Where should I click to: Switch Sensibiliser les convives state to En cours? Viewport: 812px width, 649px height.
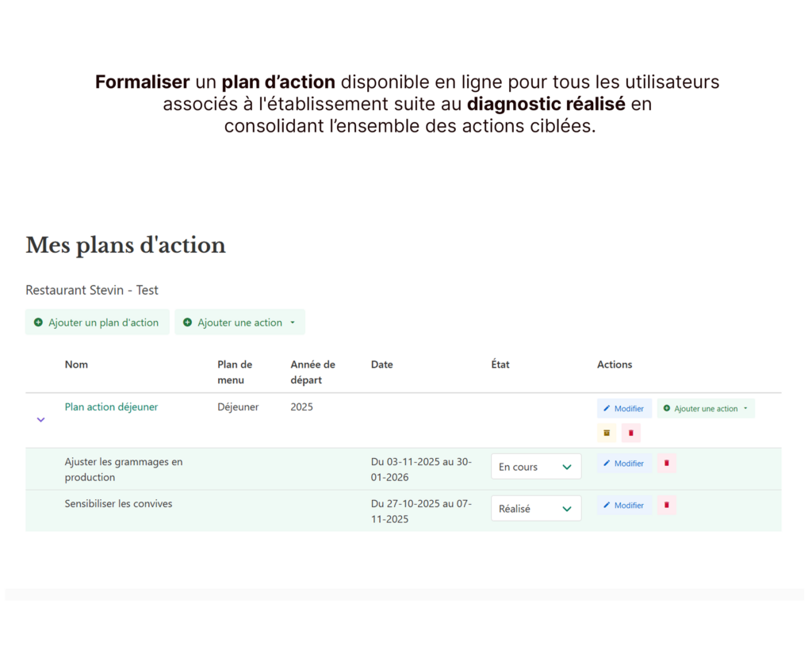[x=536, y=508]
